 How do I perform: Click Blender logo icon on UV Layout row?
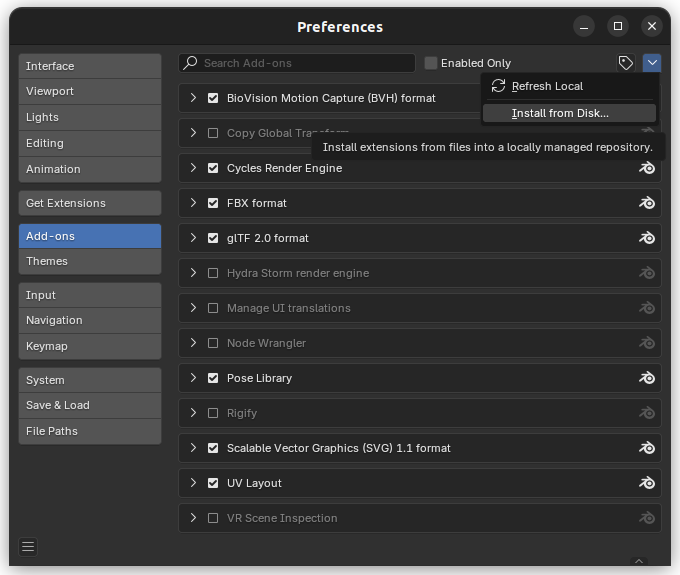pyautogui.click(x=647, y=483)
